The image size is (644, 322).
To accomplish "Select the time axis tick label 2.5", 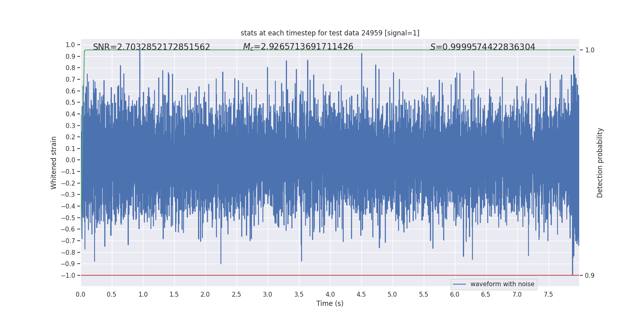I will click(236, 294).
